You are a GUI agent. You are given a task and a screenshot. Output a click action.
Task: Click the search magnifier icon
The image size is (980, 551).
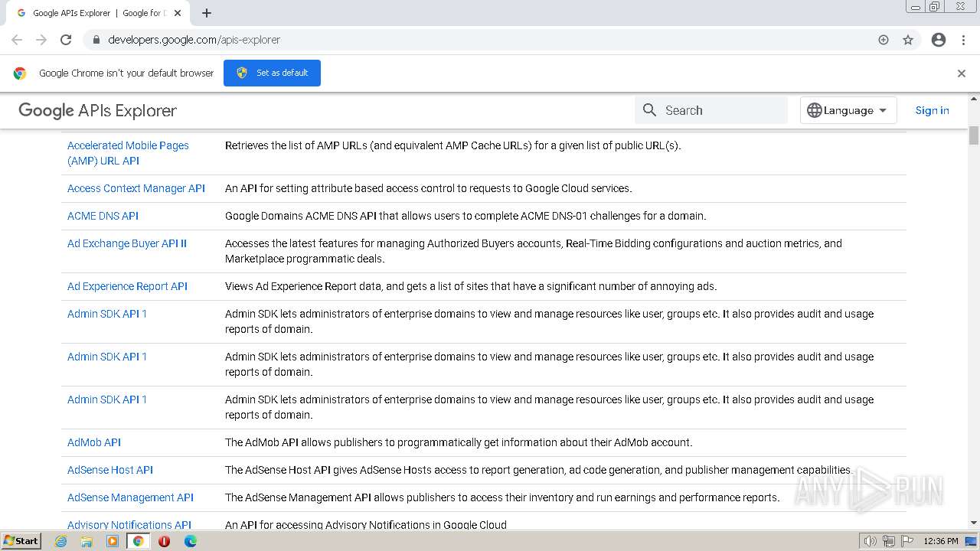[x=649, y=110]
